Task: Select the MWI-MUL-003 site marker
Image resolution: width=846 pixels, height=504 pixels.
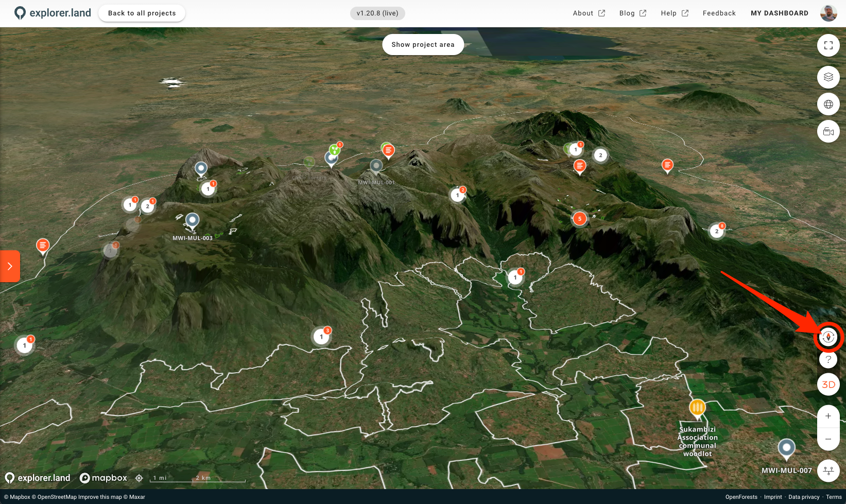Action: point(192,221)
